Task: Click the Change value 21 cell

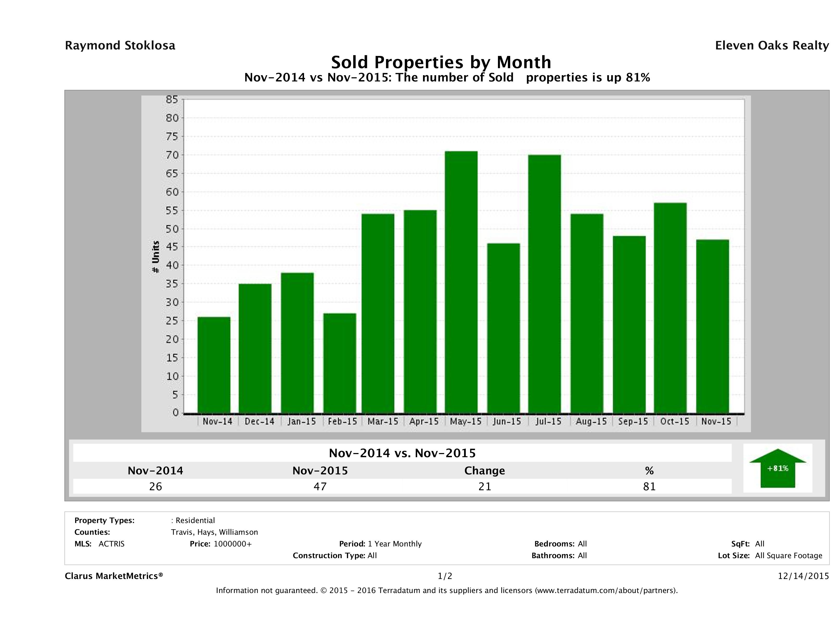Action: 485,486
